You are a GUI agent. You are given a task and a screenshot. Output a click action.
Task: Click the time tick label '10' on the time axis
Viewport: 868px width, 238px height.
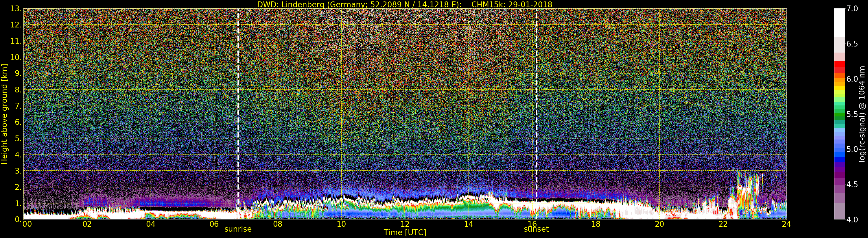click(x=341, y=224)
